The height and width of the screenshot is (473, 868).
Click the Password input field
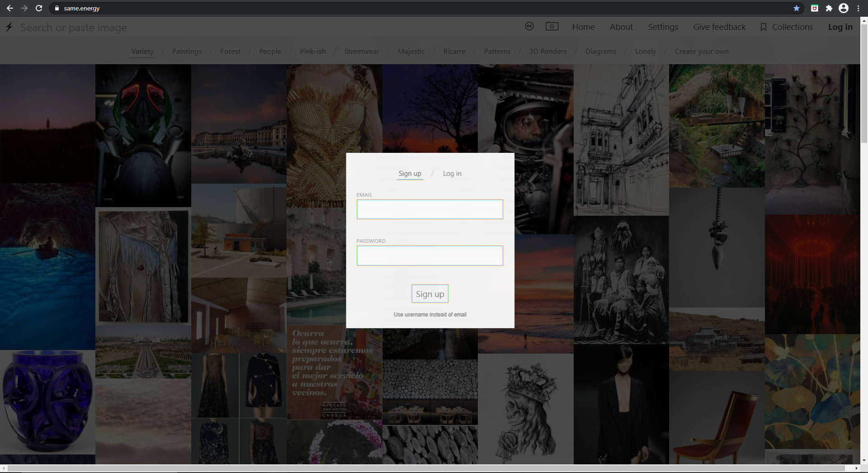430,255
